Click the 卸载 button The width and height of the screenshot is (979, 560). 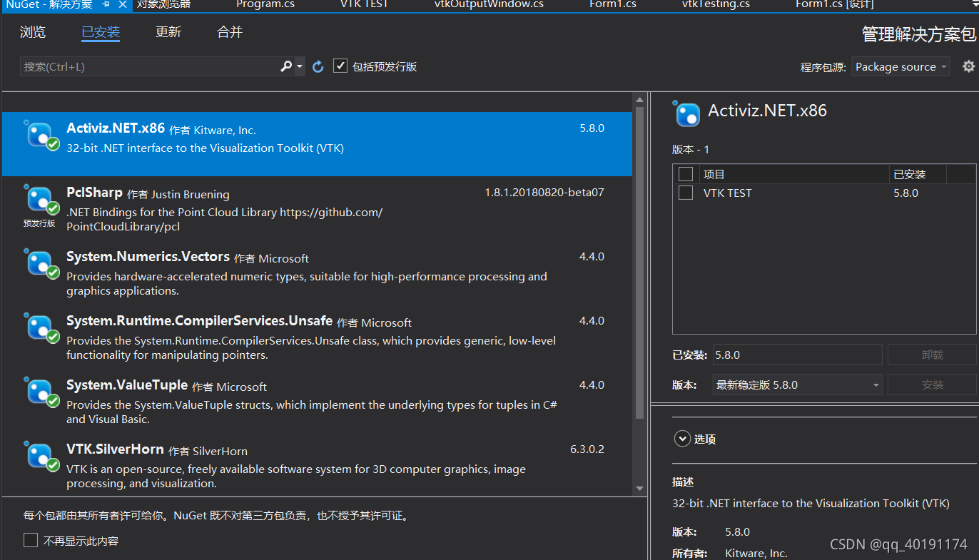tap(932, 355)
